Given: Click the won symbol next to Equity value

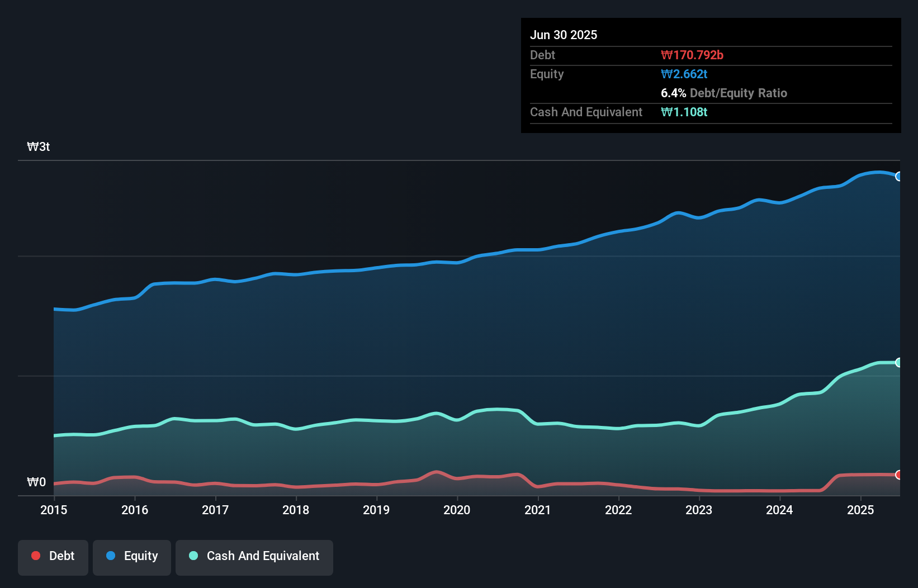Looking at the screenshot, I should pyautogui.click(x=665, y=74).
